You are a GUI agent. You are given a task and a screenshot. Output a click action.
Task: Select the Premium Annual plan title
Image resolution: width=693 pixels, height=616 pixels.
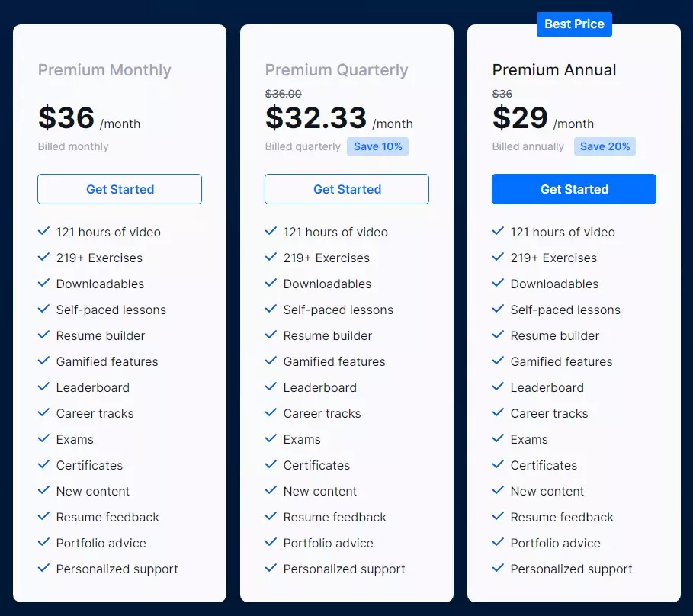[x=554, y=70]
